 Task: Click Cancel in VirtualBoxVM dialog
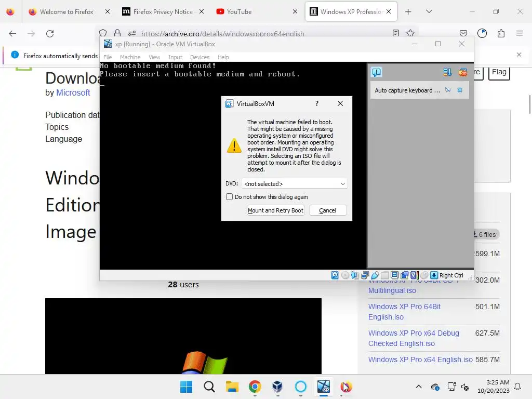pyautogui.click(x=328, y=210)
